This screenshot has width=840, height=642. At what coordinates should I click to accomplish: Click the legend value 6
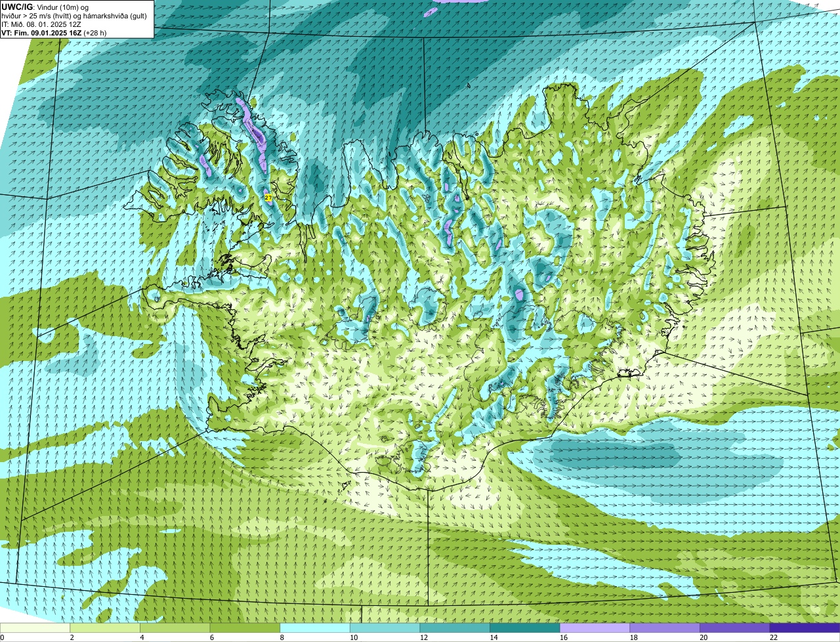(212, 637)
